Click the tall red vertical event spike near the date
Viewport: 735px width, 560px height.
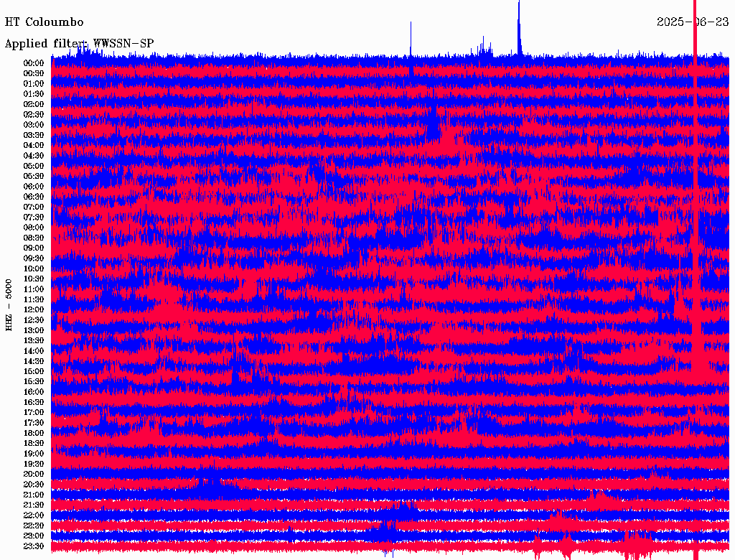(695, 280)
